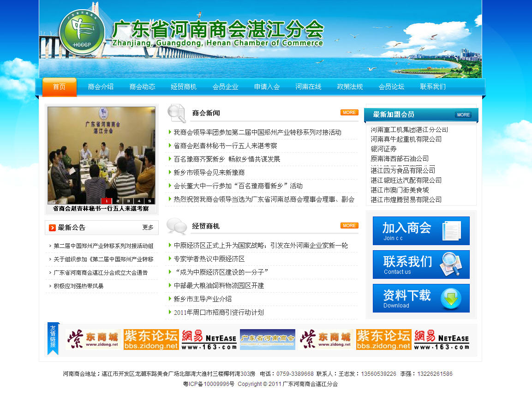
Task: Open the 商会介绍 navigation tab
Action: coord(101,87)
